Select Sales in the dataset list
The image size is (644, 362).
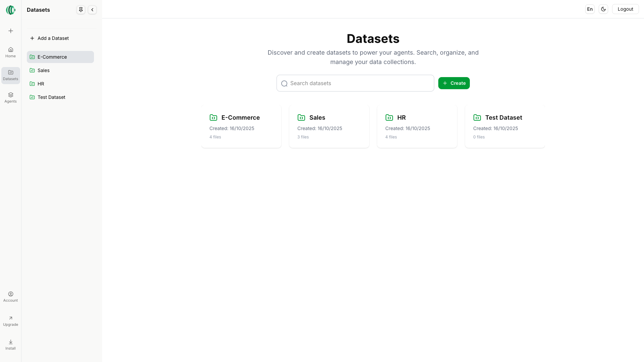[44, 70]
